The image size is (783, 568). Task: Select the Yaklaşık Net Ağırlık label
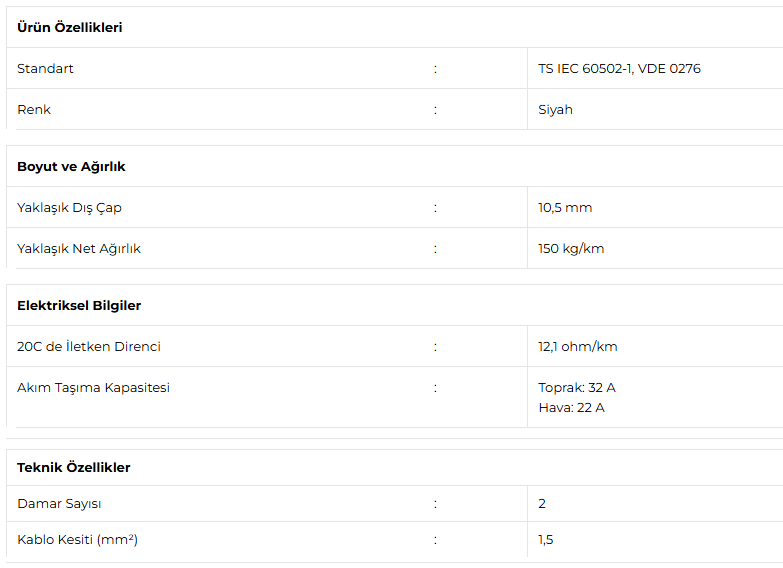tap(79, 249)
